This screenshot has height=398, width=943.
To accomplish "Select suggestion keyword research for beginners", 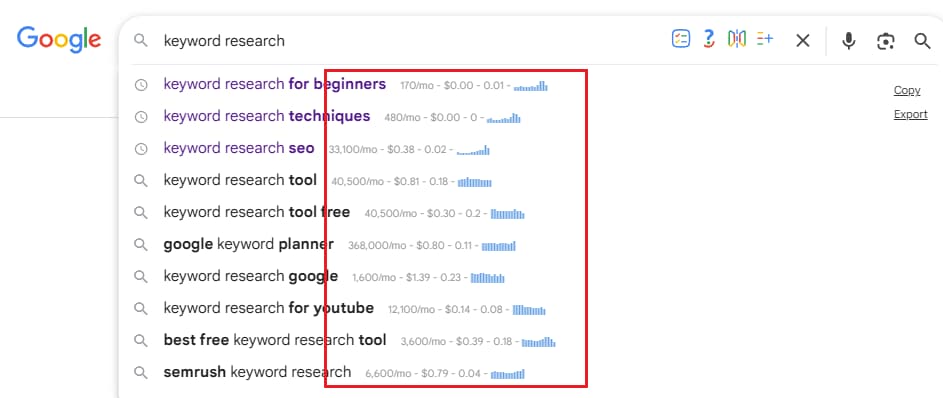I will (275, 84).
